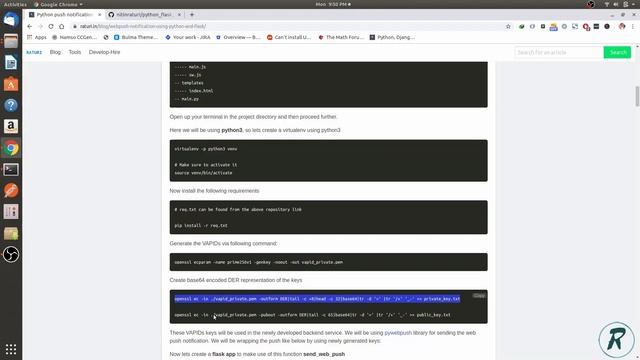Open Postman from the dock

click(11, 191)
